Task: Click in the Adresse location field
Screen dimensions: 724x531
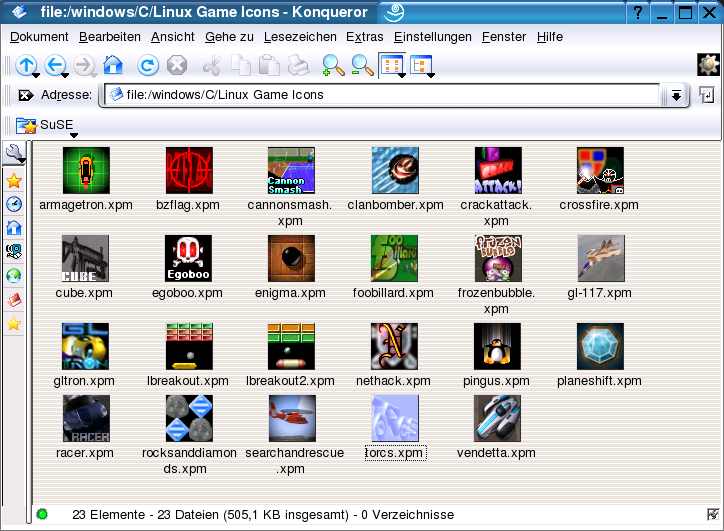Action: click(x=382, y=95)
